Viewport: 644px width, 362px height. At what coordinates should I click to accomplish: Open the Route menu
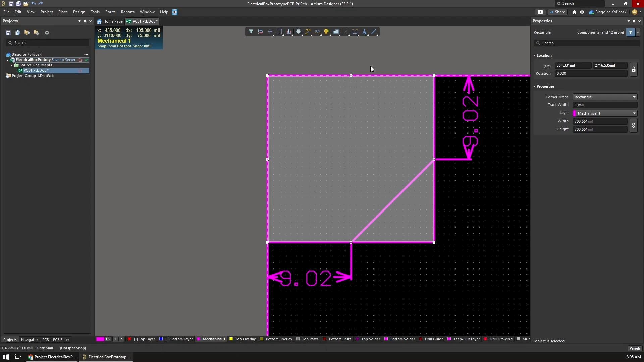pos(110,12)
